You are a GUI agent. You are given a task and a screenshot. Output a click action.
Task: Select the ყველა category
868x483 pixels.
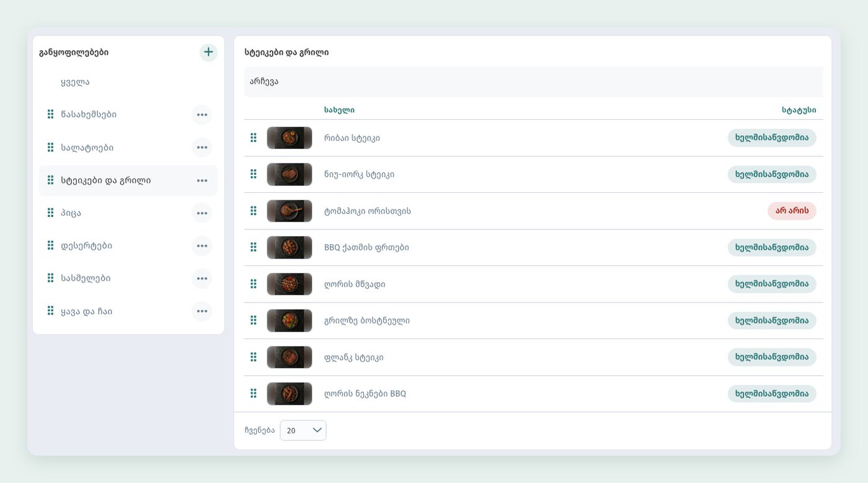[76, 82]
